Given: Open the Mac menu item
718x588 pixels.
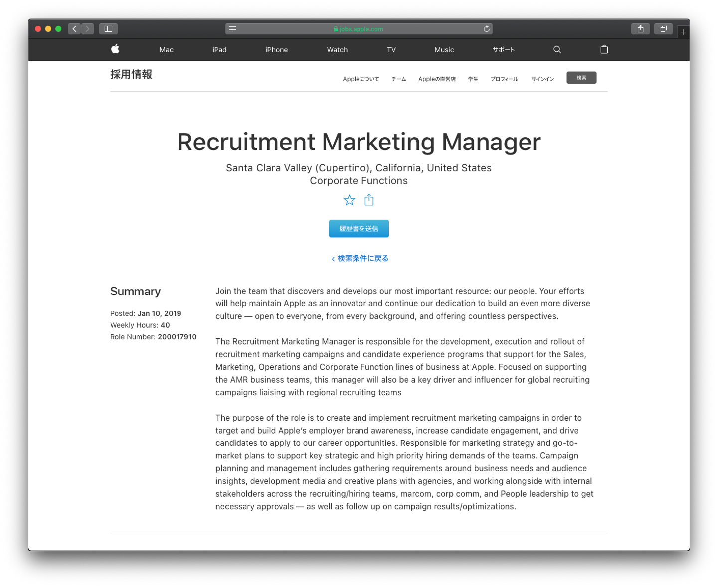Looking at the screenshot, I should 167,50.
